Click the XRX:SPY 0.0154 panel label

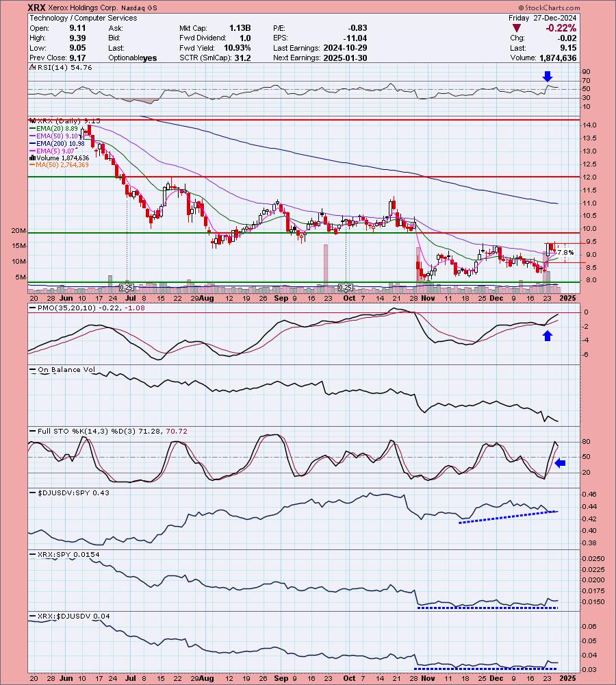(x=64, y=554)
